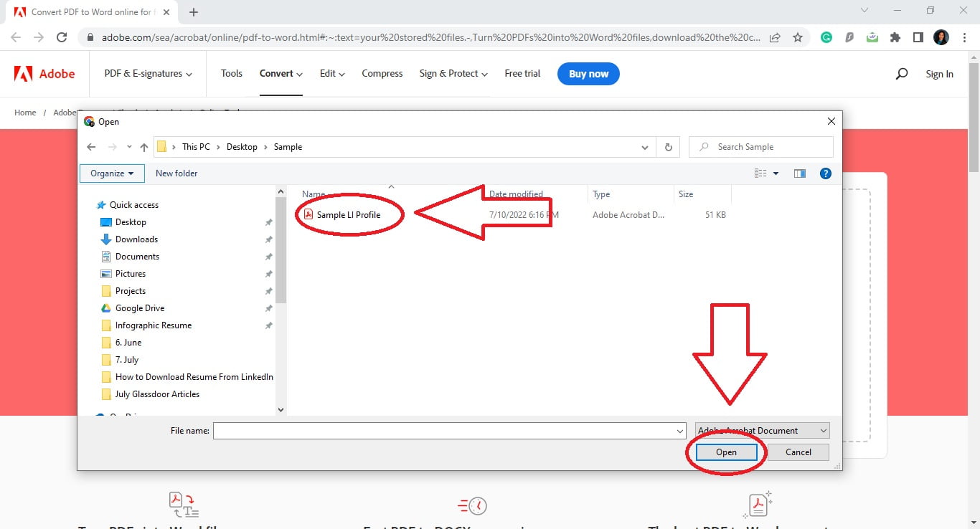The width and height of the screenshot is (980, 529).
Task: Click the Open button in dialog
Action: [x=726, y=452]
